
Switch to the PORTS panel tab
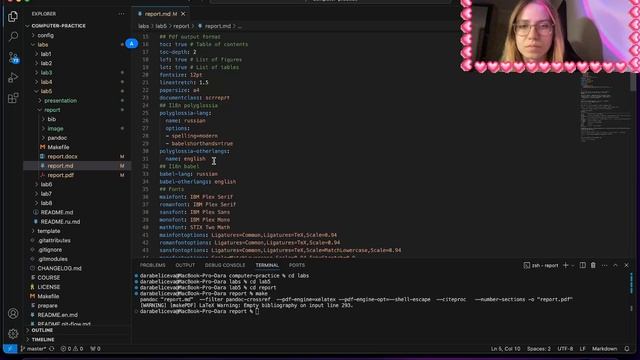coord(297,265)
